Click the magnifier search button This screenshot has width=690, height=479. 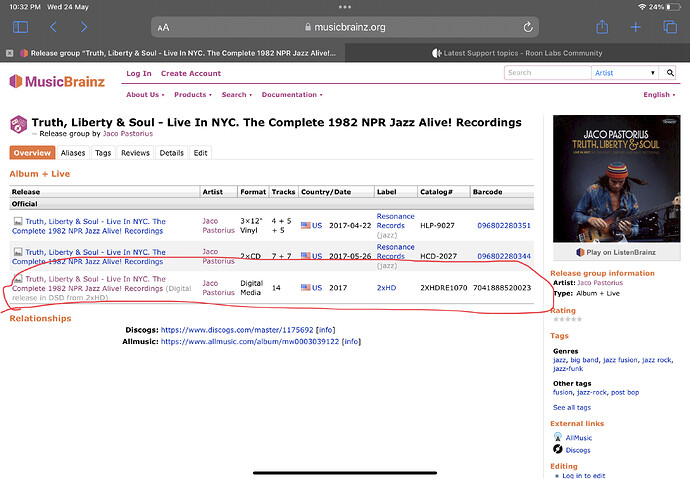tap(670, 73)
